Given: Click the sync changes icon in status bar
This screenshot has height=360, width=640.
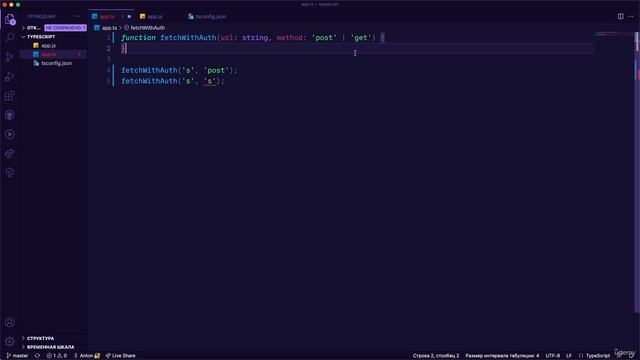Looking at the screenshot, I should [38, 356].
